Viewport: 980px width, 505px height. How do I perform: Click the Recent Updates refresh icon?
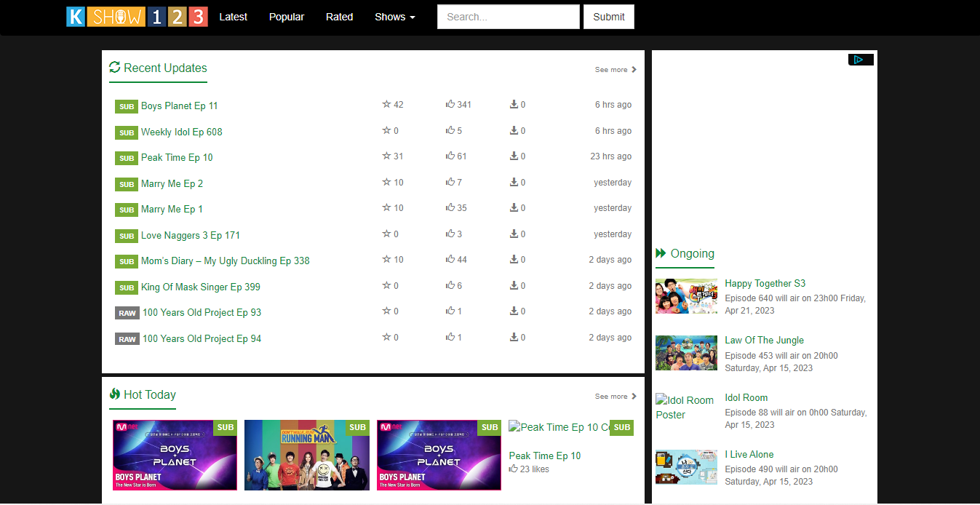(114, 68)
